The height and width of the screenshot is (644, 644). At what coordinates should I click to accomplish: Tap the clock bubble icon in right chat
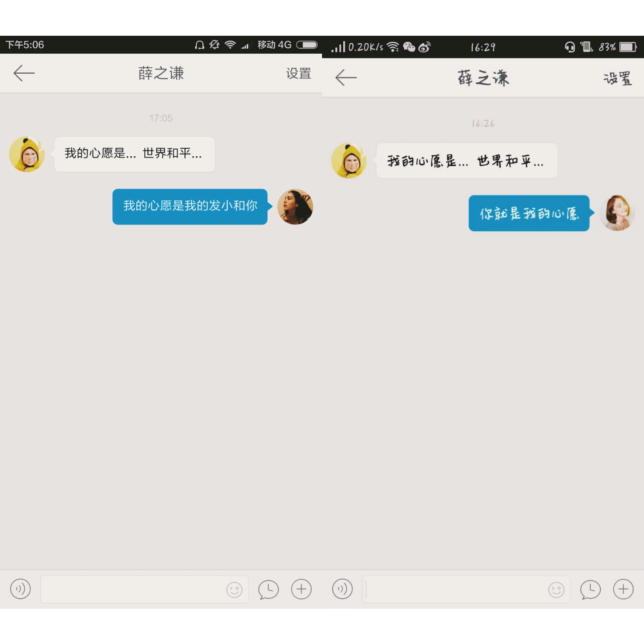[590, 589]
